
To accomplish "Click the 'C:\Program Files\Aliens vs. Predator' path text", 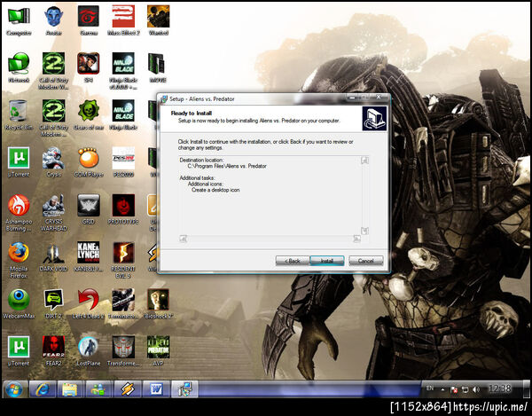I will pos(227,166).
